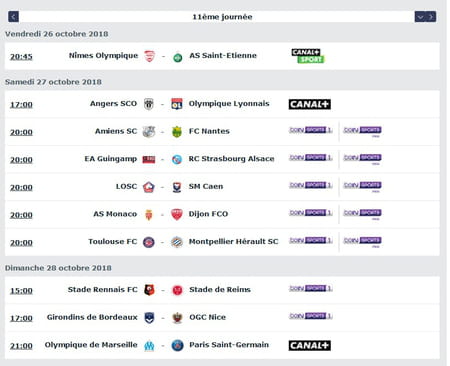This screenshot has width=450, height=366.
Task: Click the Nîmes Olympique club crest
Action: coord(150,56)
